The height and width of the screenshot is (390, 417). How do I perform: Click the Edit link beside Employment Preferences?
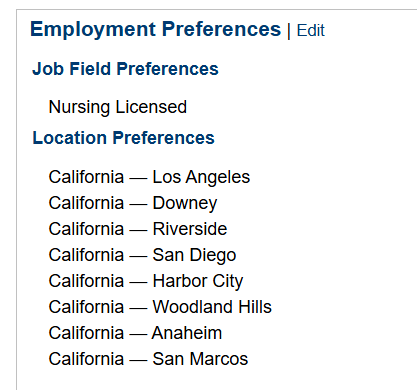[x=310, y=30]
